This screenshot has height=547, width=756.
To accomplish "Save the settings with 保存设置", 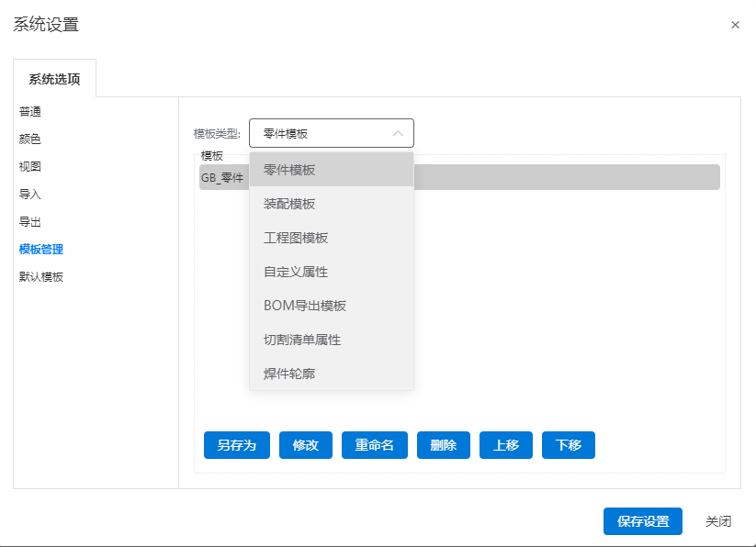I will [643, 521].
